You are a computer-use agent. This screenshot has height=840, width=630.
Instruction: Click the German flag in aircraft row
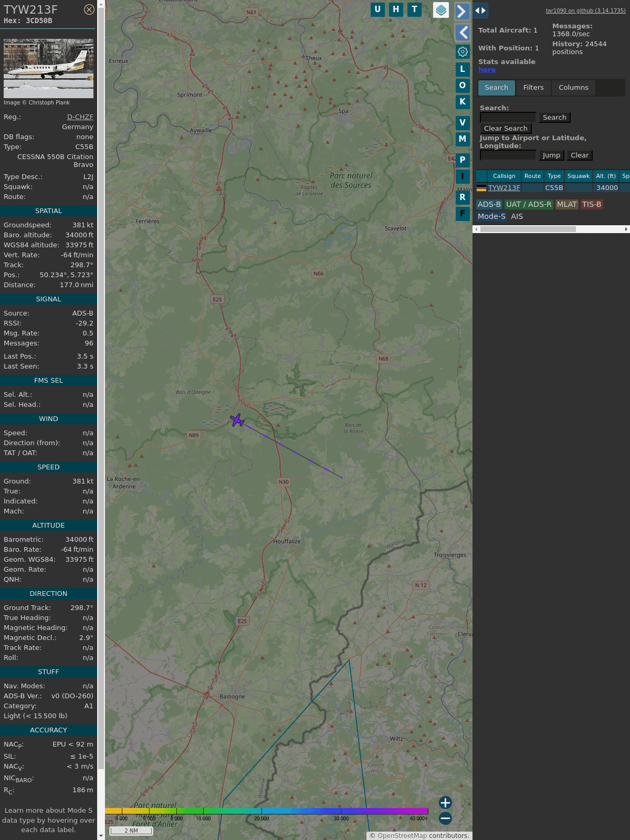[481, 188]
